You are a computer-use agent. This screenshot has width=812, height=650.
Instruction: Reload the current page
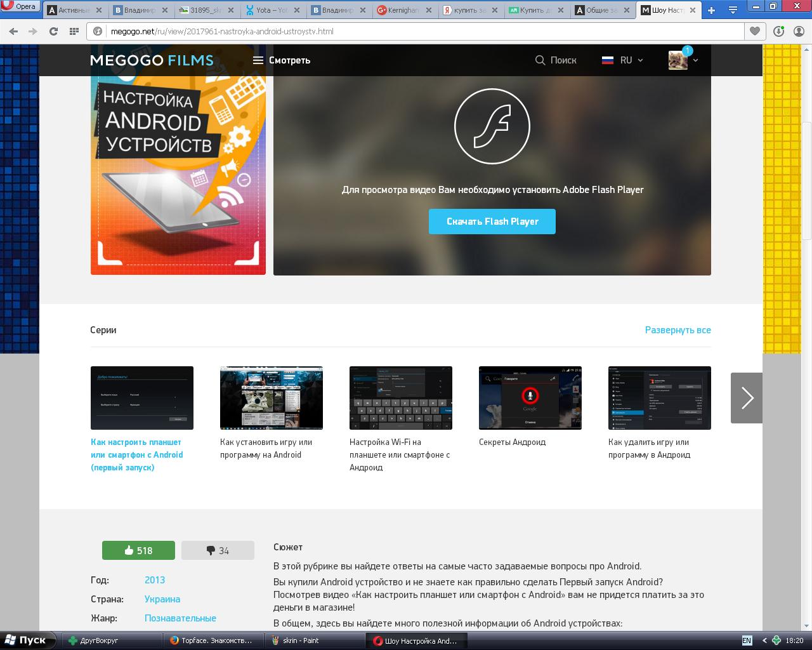coord(54,31)
